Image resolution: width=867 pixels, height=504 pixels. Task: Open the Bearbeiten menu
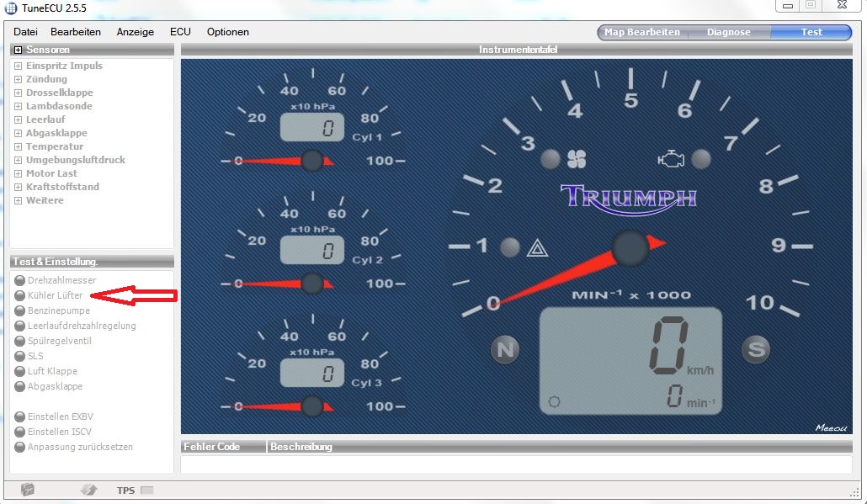click(x=76, y=32)
